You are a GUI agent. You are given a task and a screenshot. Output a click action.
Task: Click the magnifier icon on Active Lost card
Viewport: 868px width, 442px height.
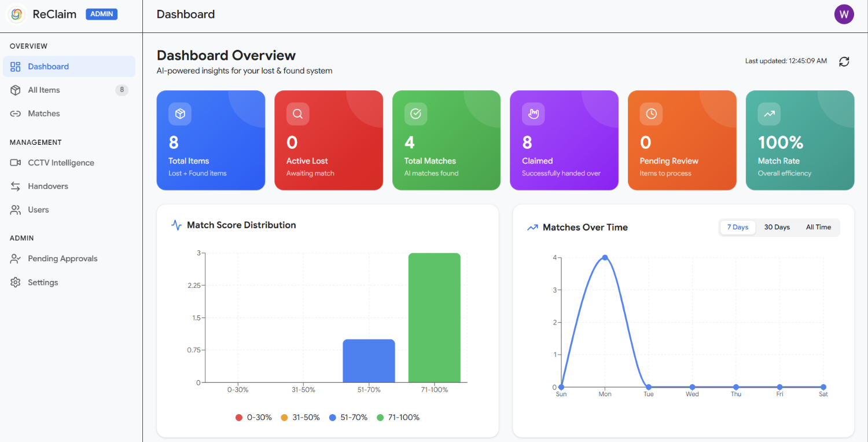click(297, 114)
